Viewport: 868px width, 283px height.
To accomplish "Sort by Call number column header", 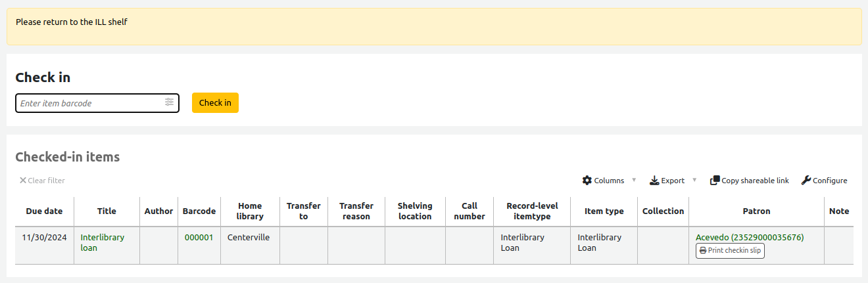I will point(469,211).
